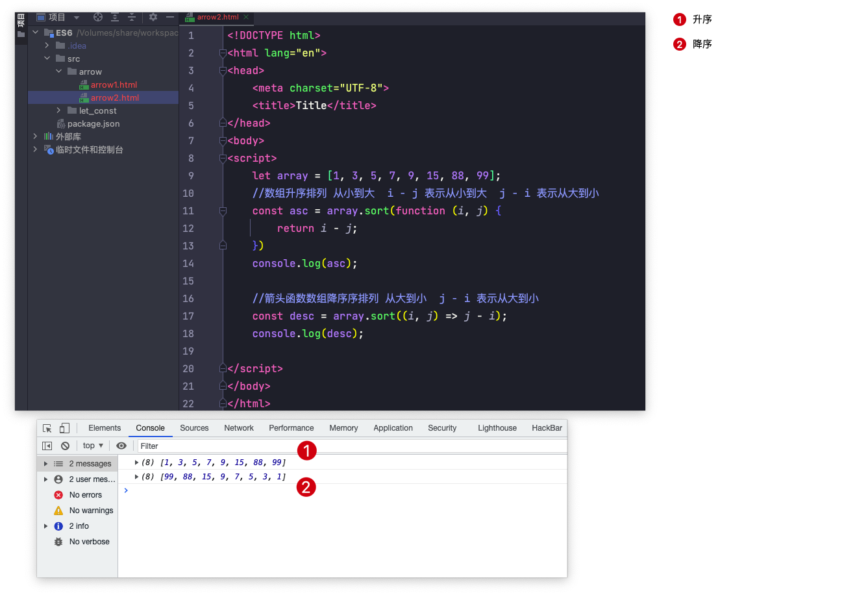Toggle the device toolbar icon in DevTools
Viewport: 868px width, 595px height.
(x=64, y=428)
